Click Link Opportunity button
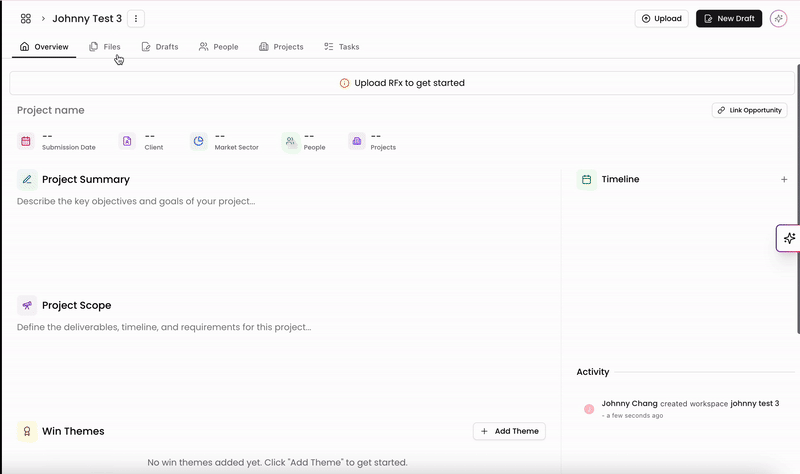The image size is (800, 474). [x=749, y=110]
